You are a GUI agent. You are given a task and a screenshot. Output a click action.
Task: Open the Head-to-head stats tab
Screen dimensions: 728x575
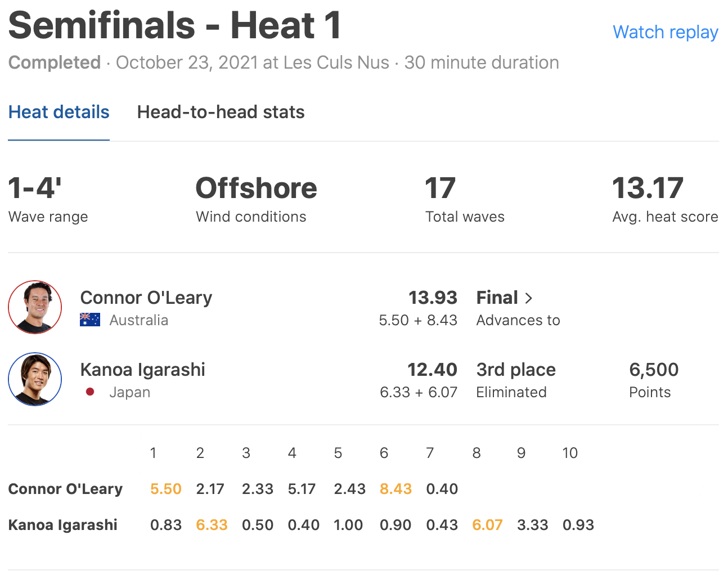(x=221, y=112)
